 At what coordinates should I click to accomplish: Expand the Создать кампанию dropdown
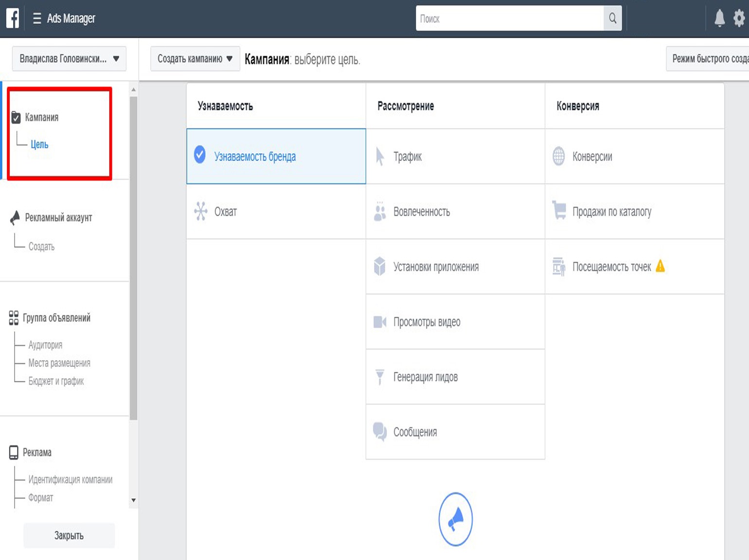click(x=195, y=59)
